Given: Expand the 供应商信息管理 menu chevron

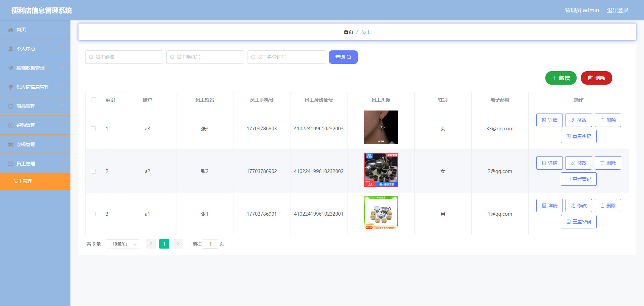Looking at the screenshot, I should point(62,87).
